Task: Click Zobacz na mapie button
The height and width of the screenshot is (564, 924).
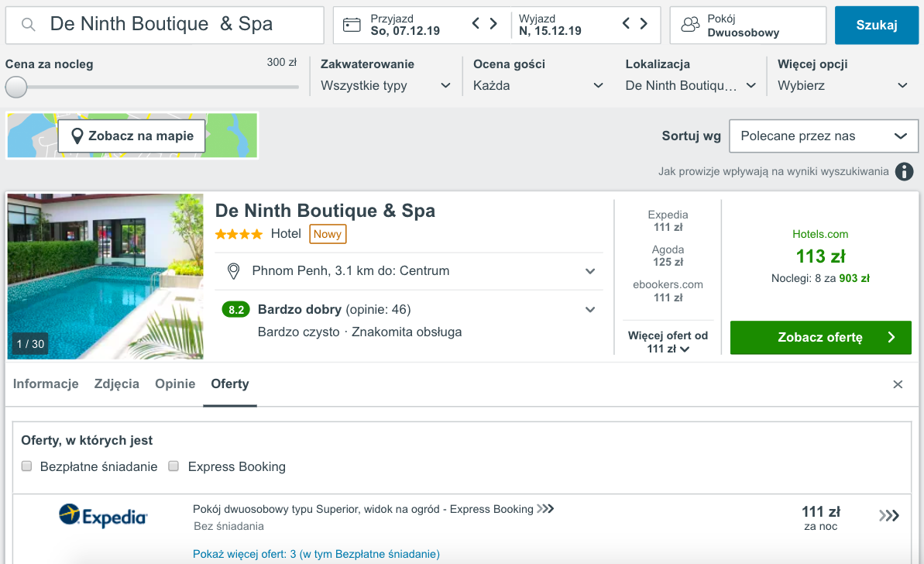Action: pos(132,136)
